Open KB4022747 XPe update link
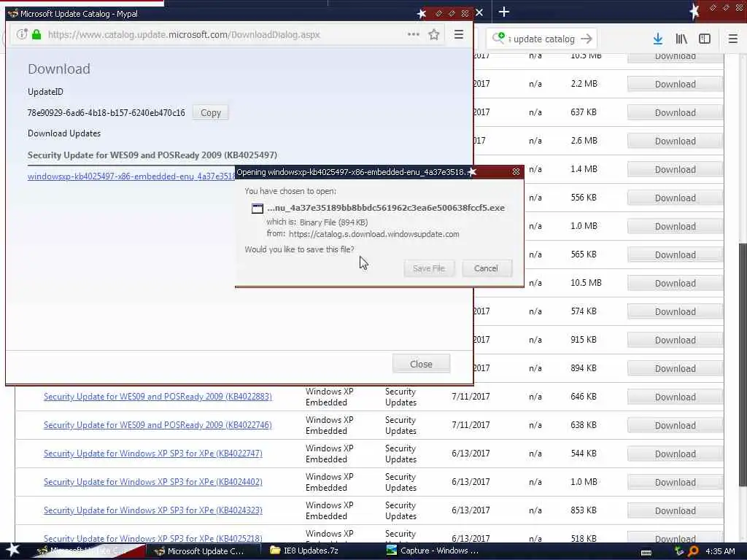Screen dimensions: 747x560 pyautogui.click(x=153, y=454)
